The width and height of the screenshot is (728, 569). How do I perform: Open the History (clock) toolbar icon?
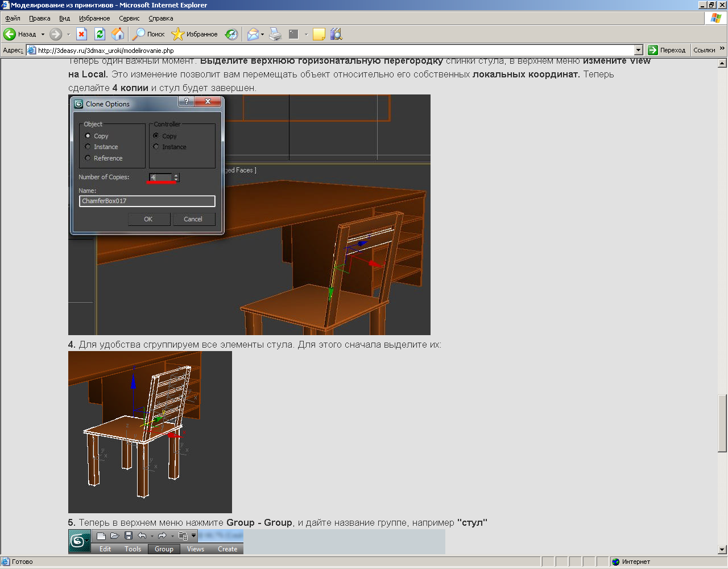pos(231,34)
